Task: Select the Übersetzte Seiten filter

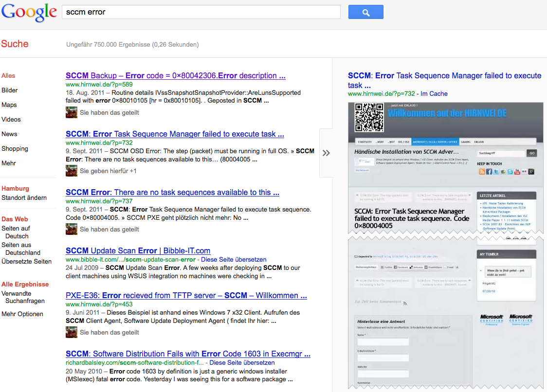Action: (x=26, y=262)
